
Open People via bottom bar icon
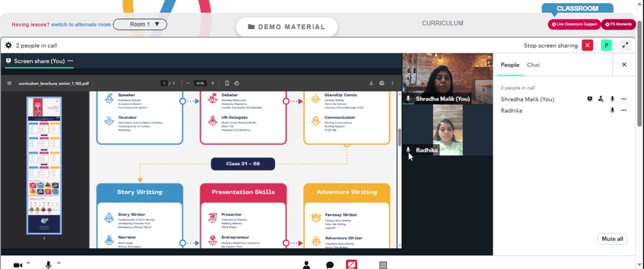tap(307, 265)
